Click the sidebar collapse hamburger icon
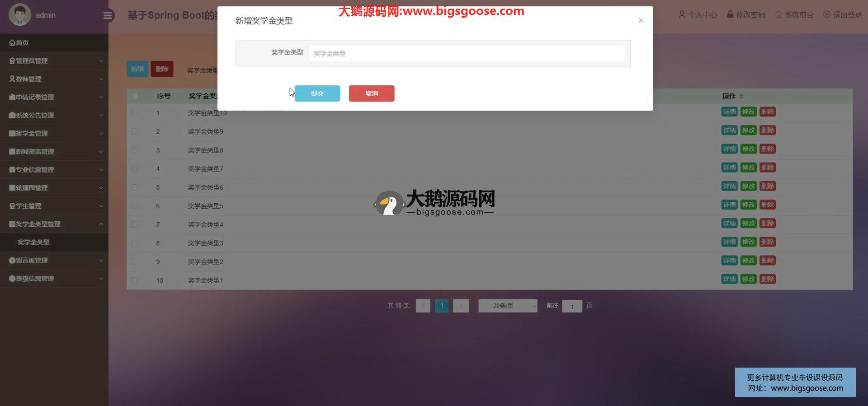868x406 pixels. tap(108, 16)
